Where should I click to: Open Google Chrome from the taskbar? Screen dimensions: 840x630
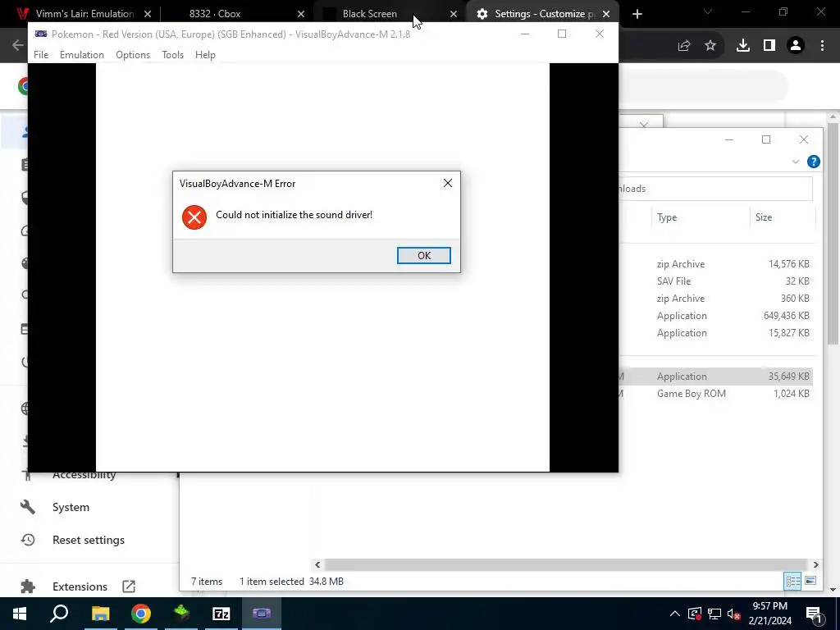pos(141,614)
